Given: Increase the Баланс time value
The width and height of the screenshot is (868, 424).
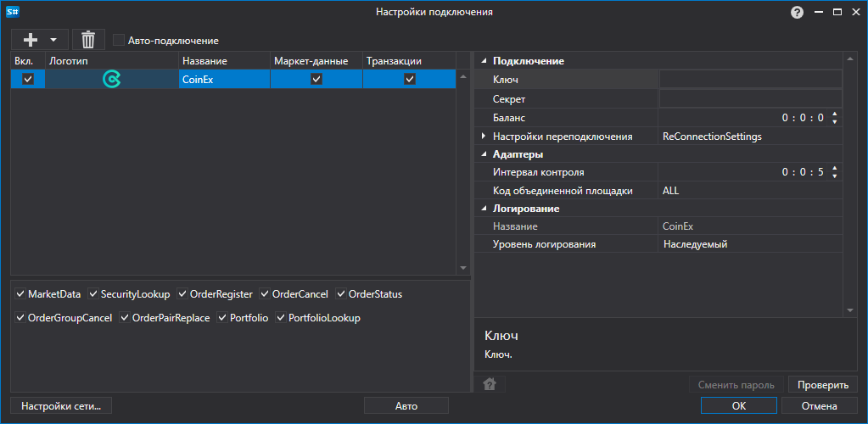Looking at the screenshot, I should pyautogui.click(x=835, y=114).
